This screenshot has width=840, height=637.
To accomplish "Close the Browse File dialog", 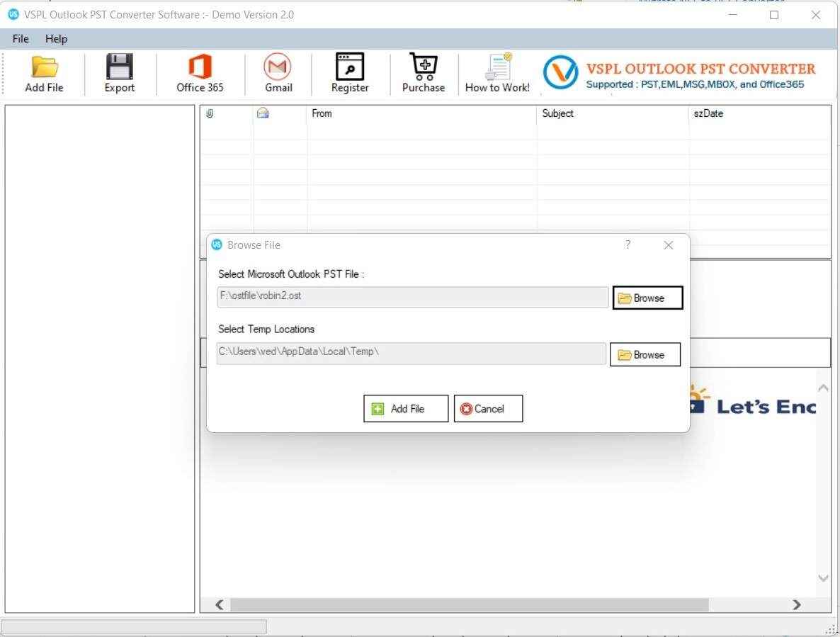I will click(x=668, y=245).
